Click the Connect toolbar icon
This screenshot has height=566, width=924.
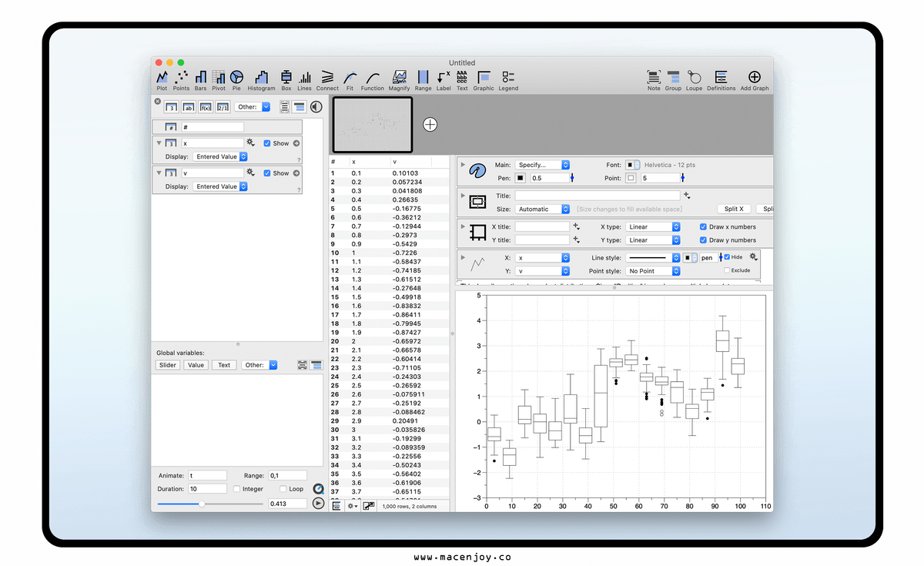point(327,79)
